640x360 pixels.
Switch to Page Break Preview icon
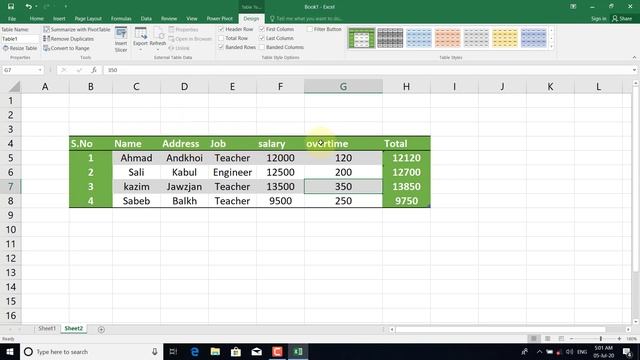pos(561,339)
